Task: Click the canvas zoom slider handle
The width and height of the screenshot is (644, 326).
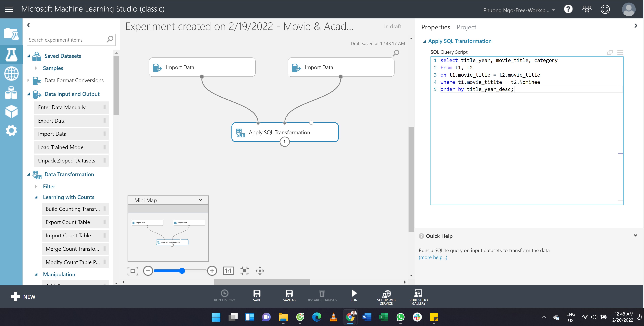Action: [182, 271]
